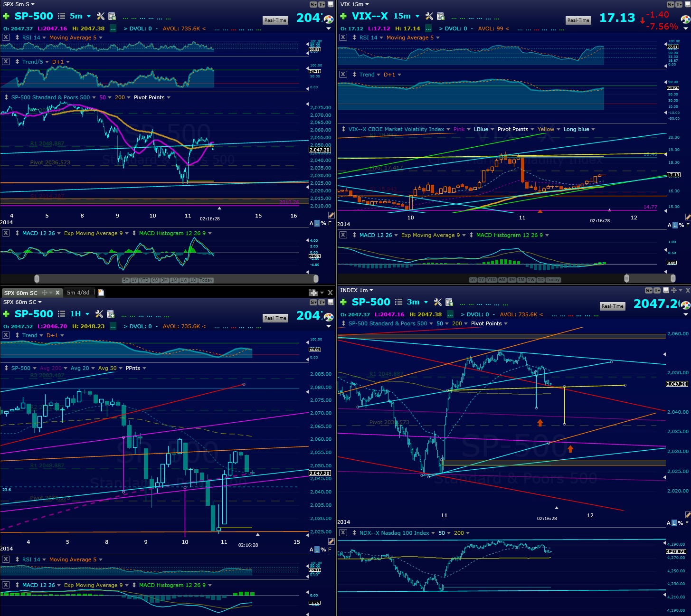Open 'SPX 5m S' layout menu
This screenshot has height=616, width=691.
[x=19, y=4]
